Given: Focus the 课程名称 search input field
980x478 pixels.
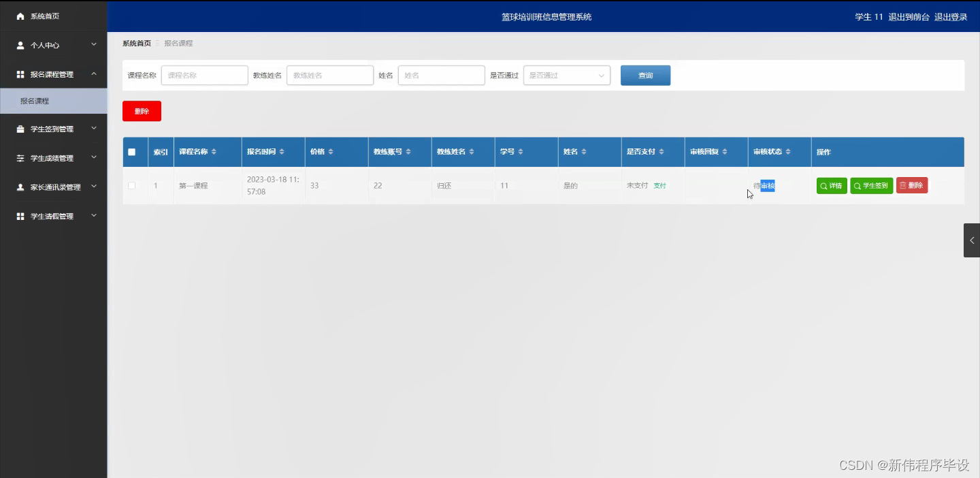Looking at the screenshot, I should click(204, 76).
